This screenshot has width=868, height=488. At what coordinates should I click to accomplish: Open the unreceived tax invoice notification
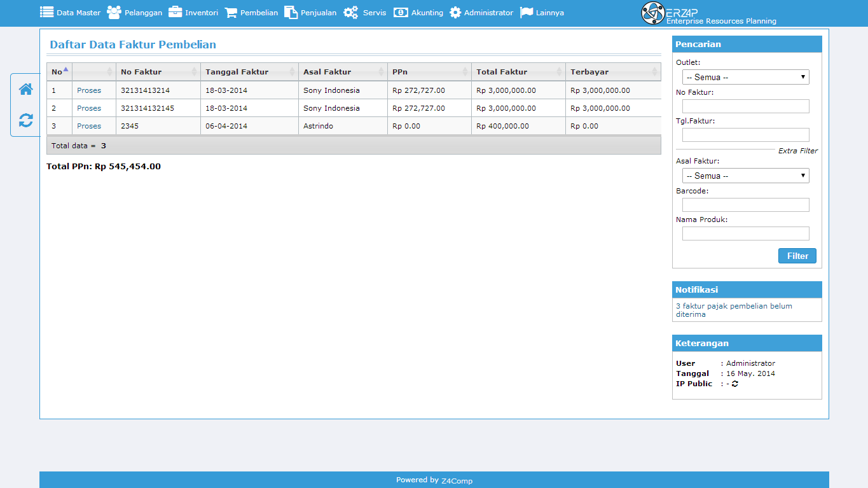coord(734,310)
